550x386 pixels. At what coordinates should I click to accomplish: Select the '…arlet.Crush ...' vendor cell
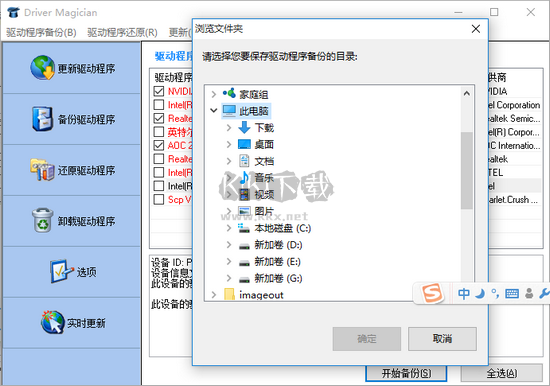(x=514, y=199)
